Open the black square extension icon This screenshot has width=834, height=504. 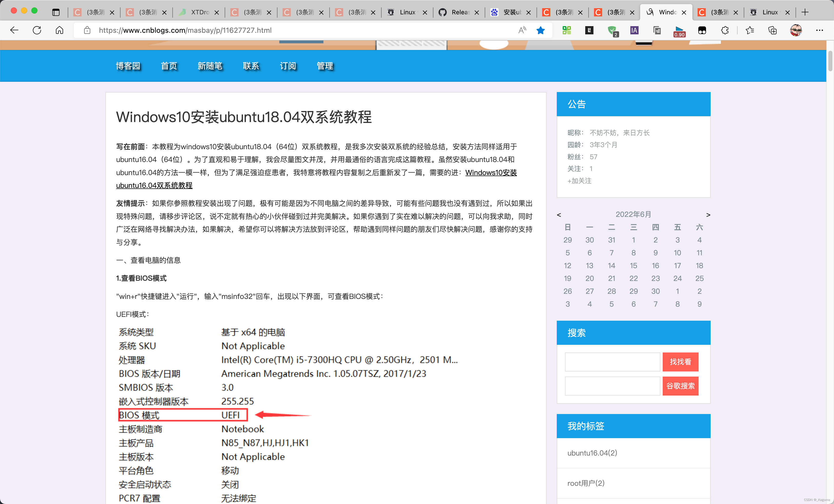(589, 31)
